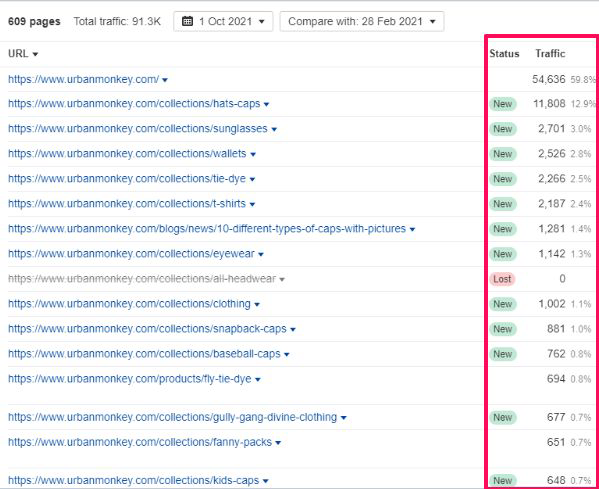Select the traffic value 677

point(556,417)
